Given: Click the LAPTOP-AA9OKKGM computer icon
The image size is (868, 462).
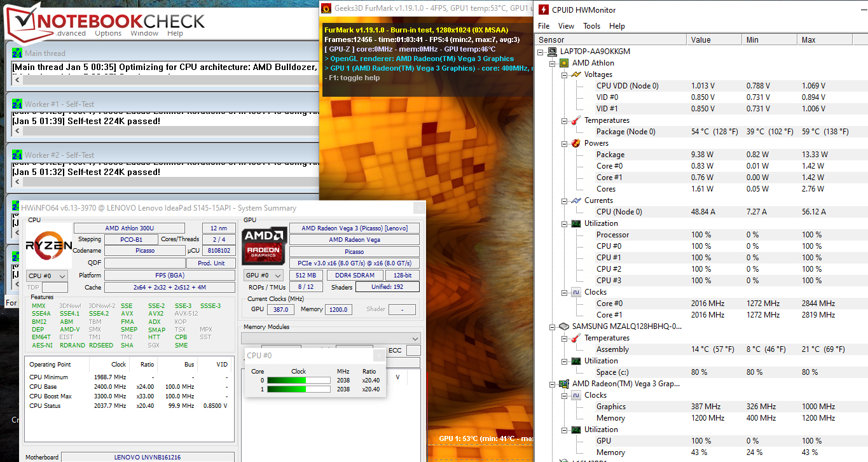Looking at the screenshot, I should click(551, 52).
